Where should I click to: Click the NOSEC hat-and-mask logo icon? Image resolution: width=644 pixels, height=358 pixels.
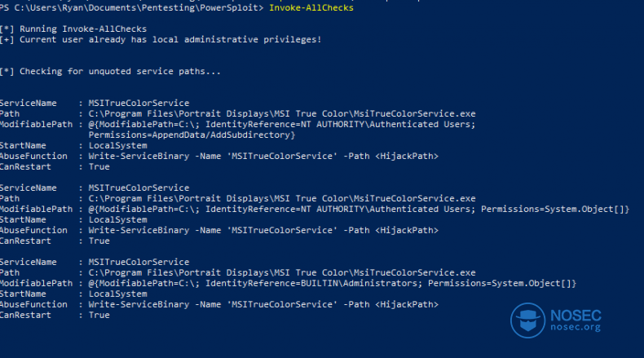[527, 320]
